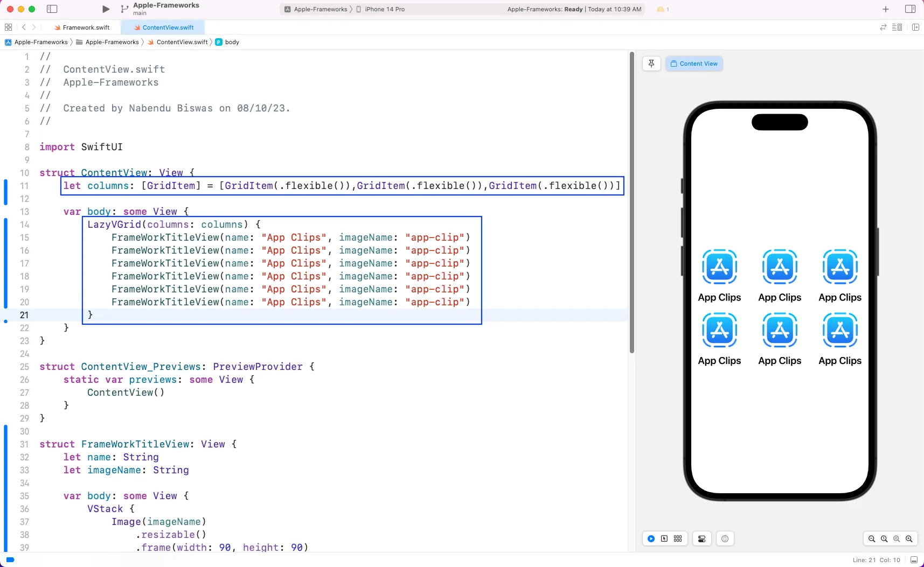The image size is (924, 567).
Task: Click '.resizable()' modifier line
Action: click(171, 535)
